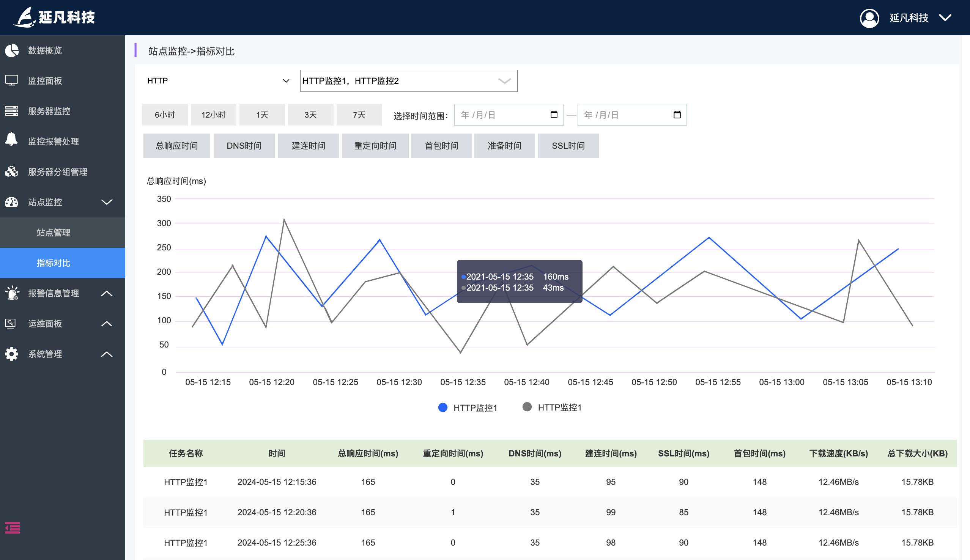Click the pink collapse sidebar icon
970x560 pixels.
point(12,528)
